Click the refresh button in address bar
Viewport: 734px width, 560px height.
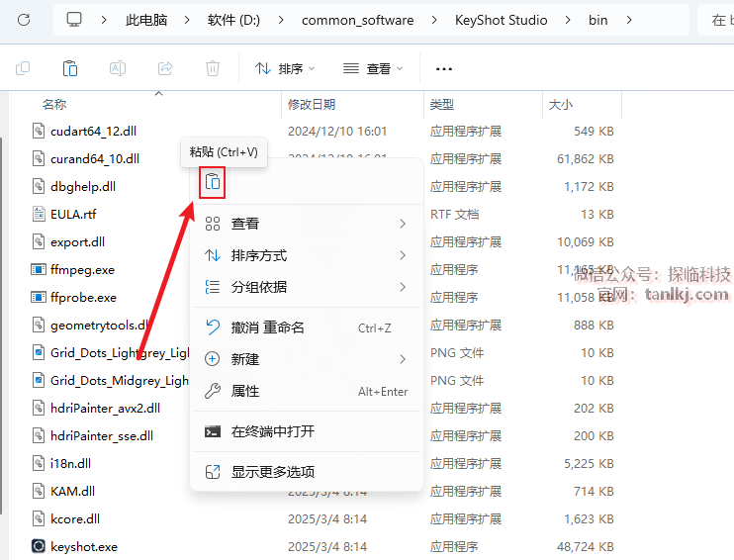coord(24,20)
